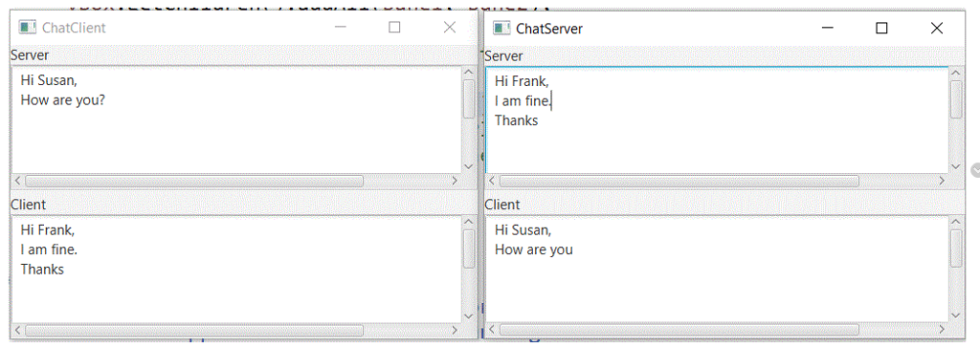Click scroll-up arrow in ChatClient Client area

click(x=469, y=222)
